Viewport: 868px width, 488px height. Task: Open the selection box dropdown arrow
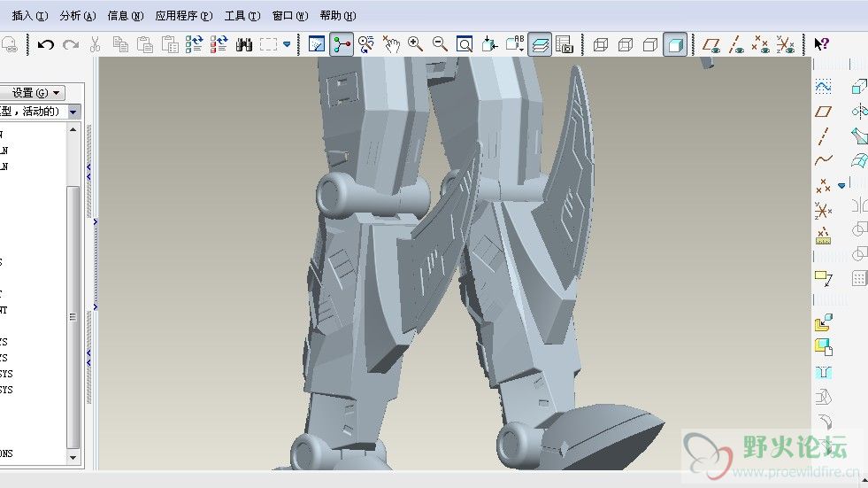point(287,44)
